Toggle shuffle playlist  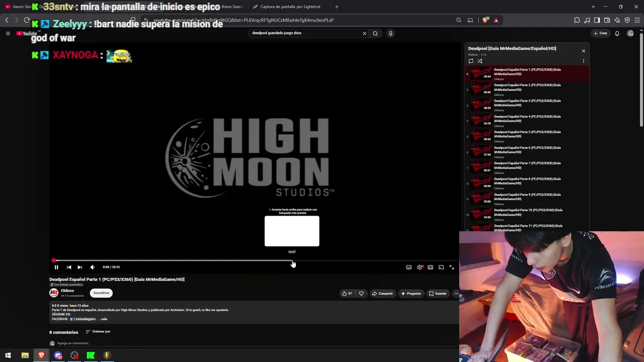(480, 61)
